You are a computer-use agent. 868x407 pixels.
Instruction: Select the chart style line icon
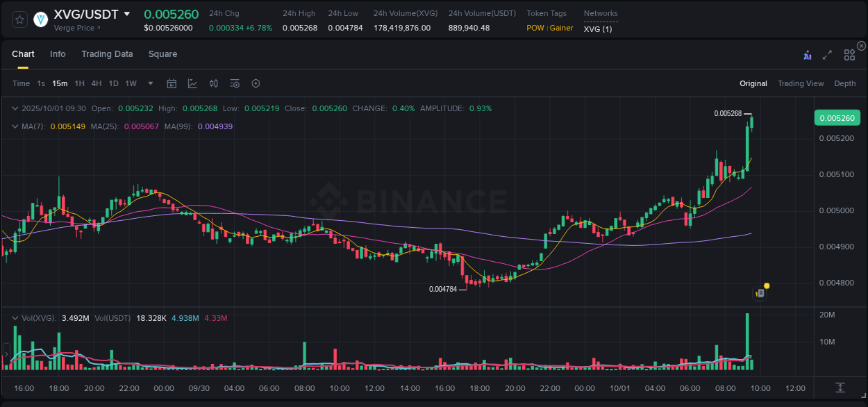(x=192, y=83)
